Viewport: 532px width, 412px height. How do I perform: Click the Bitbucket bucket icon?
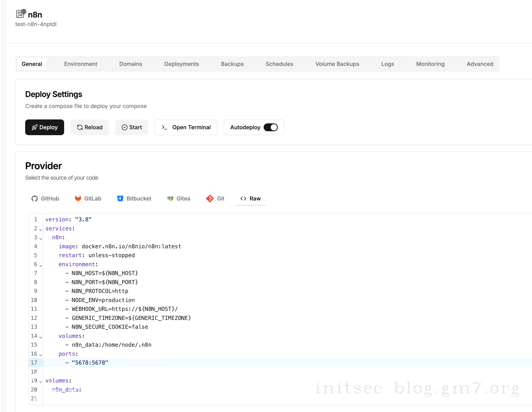[120, 199]
